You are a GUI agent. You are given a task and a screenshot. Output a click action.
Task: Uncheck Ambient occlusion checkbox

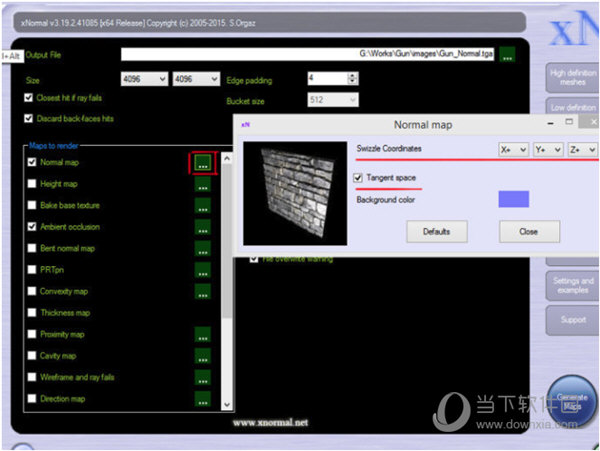coord(32,226)
